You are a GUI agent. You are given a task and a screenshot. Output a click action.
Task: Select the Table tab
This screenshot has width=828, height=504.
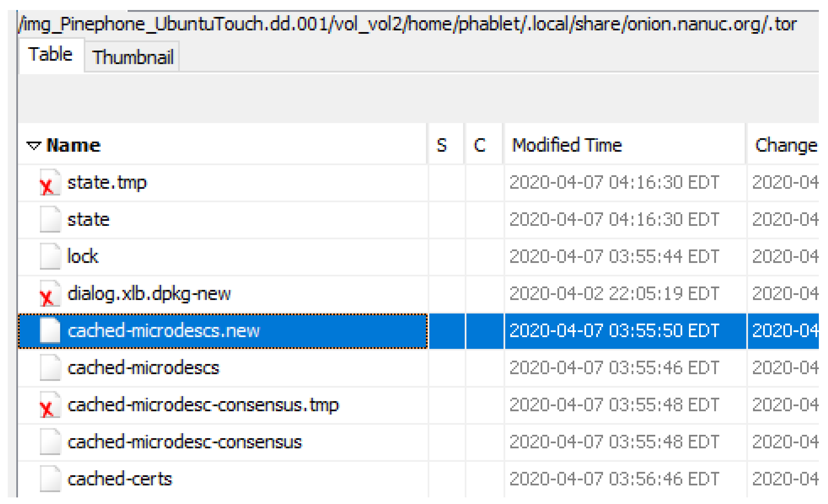click(x=50, y=55)
